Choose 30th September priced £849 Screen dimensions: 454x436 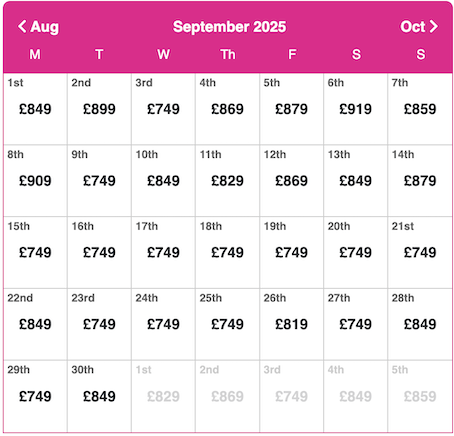99,396
